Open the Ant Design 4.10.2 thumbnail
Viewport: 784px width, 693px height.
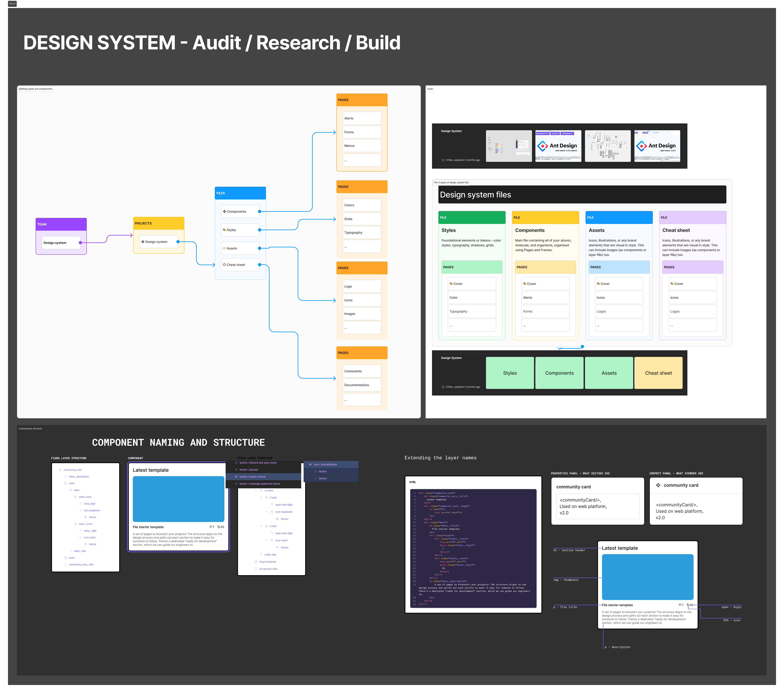(657, 146)
